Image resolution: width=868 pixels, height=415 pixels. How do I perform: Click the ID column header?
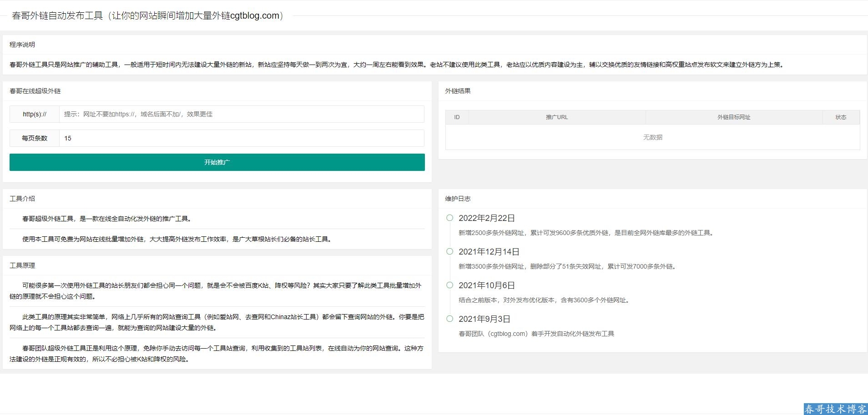(x=457, y=117)
